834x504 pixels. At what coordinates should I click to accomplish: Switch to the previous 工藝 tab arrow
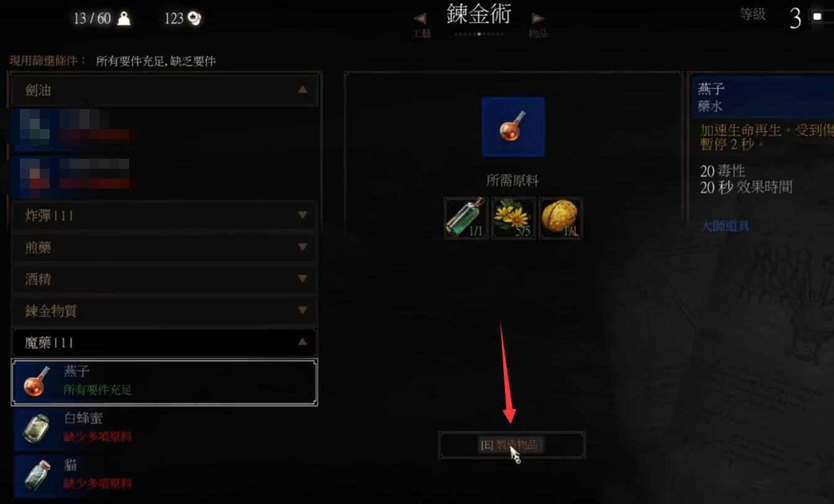pos(420,19)
